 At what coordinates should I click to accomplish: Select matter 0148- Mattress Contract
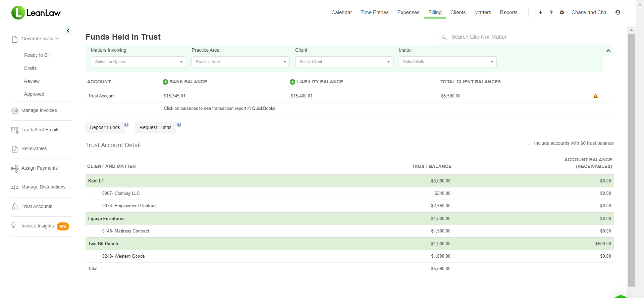point(350,231)
